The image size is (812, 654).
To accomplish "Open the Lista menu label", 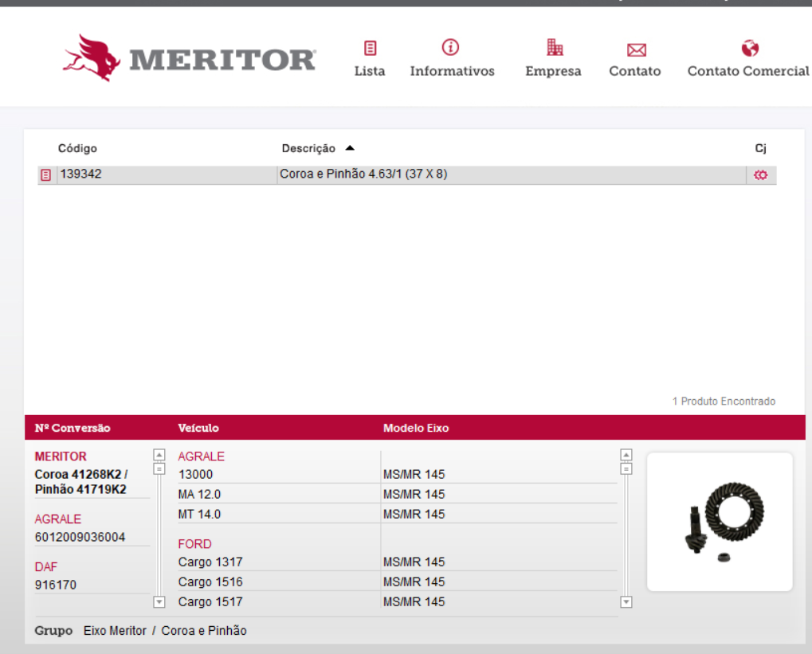I will click(x=370, y=71).
